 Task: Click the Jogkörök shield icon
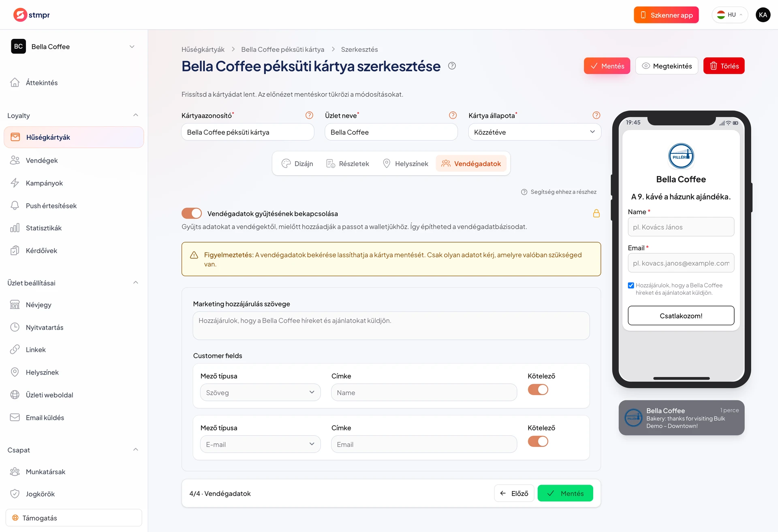click(x=15, y=494)
